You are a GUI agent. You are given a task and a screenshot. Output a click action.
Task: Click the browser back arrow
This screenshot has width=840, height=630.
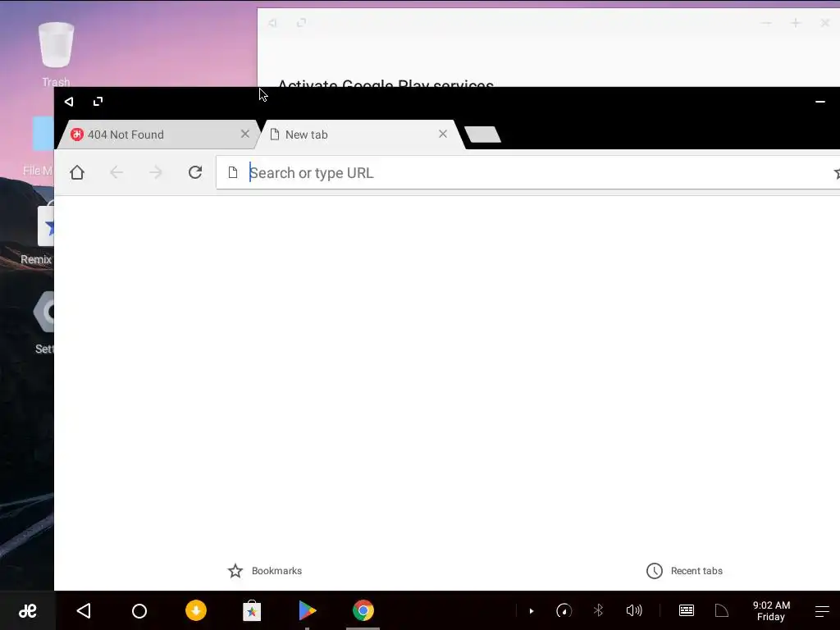click(x=116, y=172)
